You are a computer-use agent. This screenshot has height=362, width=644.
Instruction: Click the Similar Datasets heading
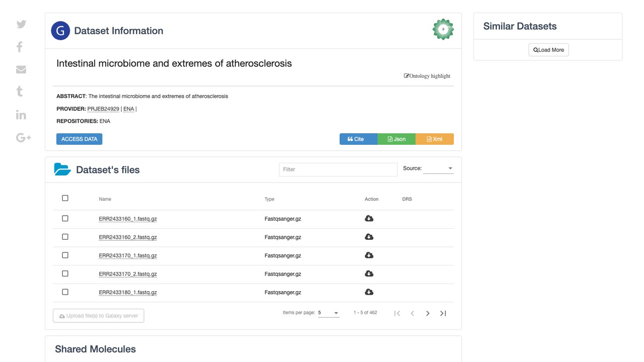pyautogui.click(x=520, y=26)
